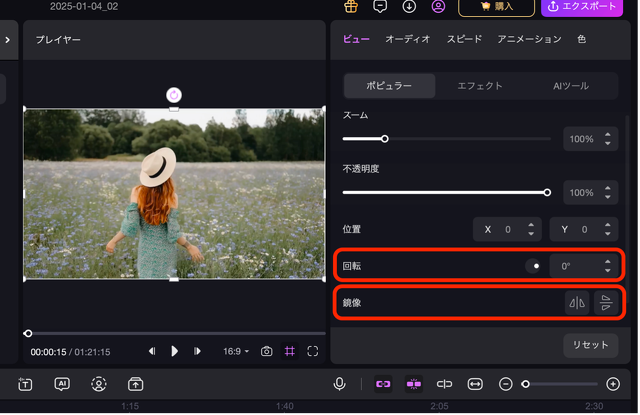Click the microphone voice-over icon

point(340,384)
